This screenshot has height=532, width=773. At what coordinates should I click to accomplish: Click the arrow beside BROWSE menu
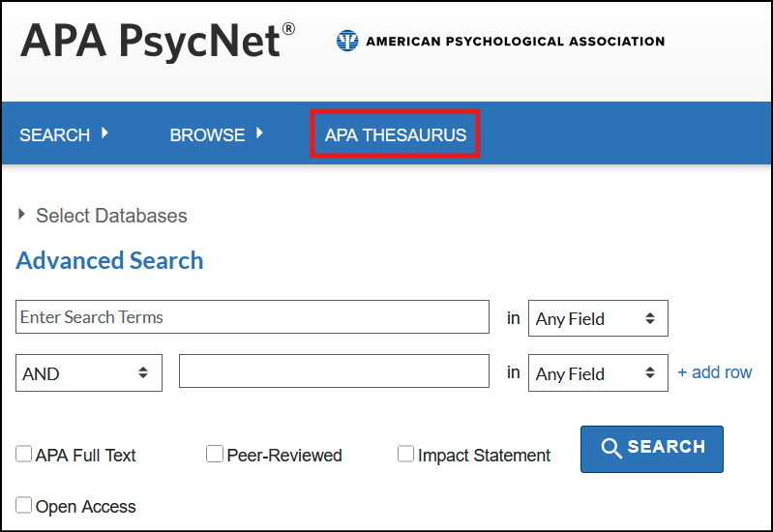[x=259, y=133]
